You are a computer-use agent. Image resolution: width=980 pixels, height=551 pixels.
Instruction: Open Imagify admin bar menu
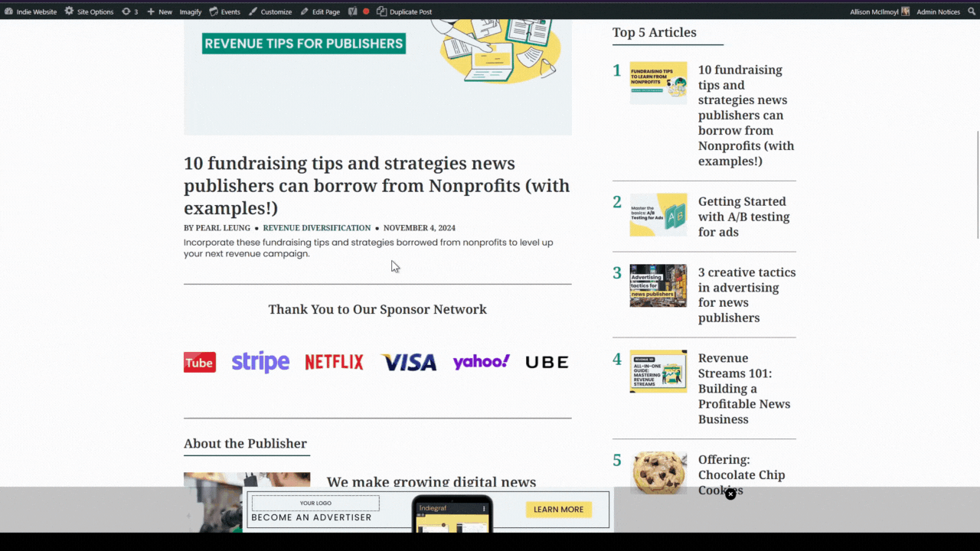[191, 11]
